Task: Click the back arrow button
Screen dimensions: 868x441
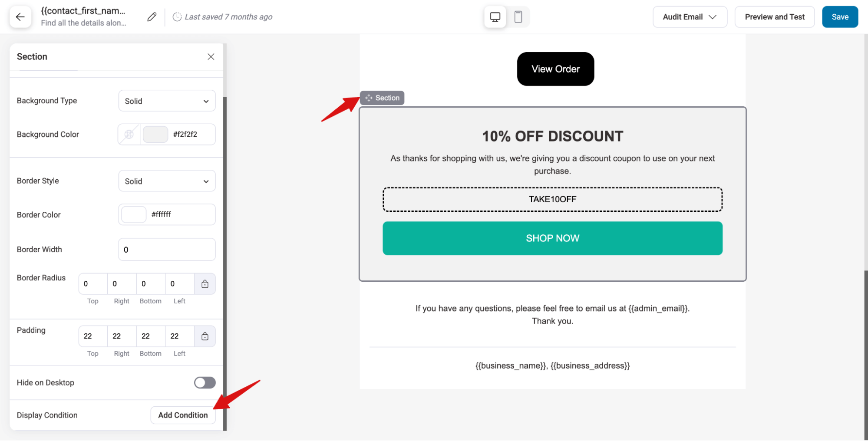Action: (x=20, y=17)
